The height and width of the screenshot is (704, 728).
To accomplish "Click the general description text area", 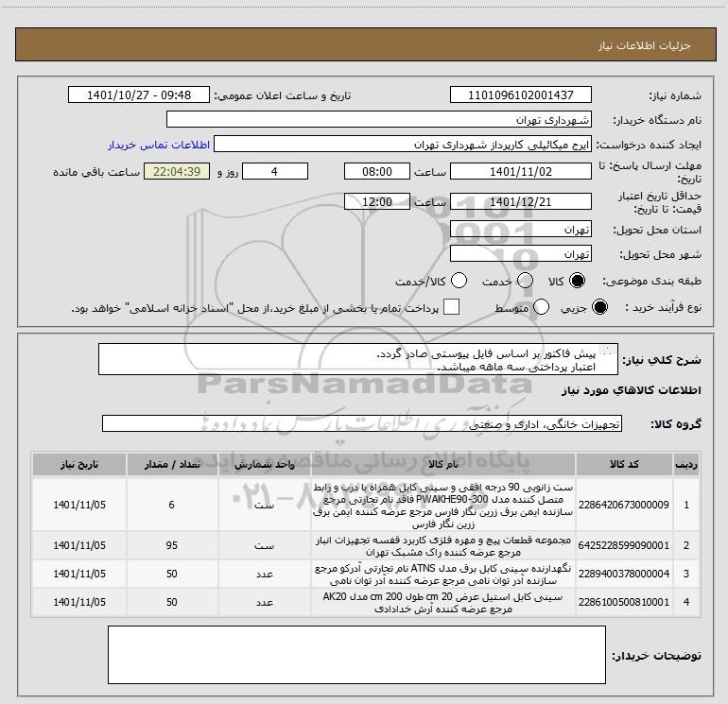I will click(358, 360).
